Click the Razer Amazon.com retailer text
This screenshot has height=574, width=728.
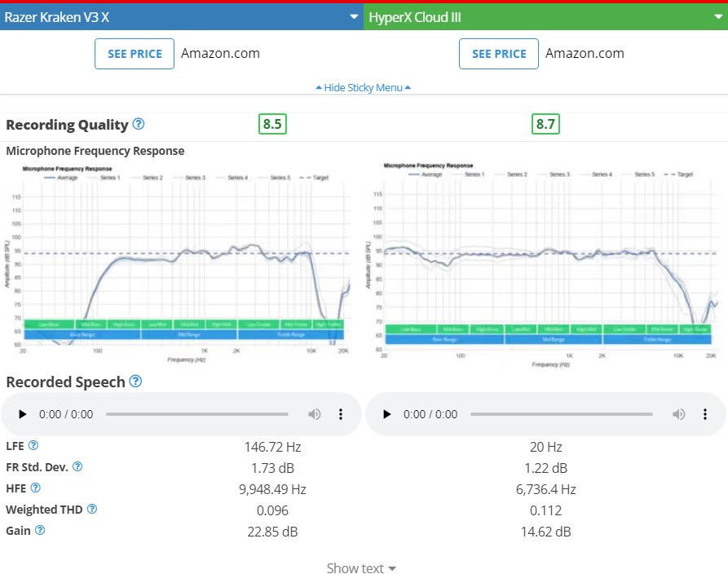(221, 54)
